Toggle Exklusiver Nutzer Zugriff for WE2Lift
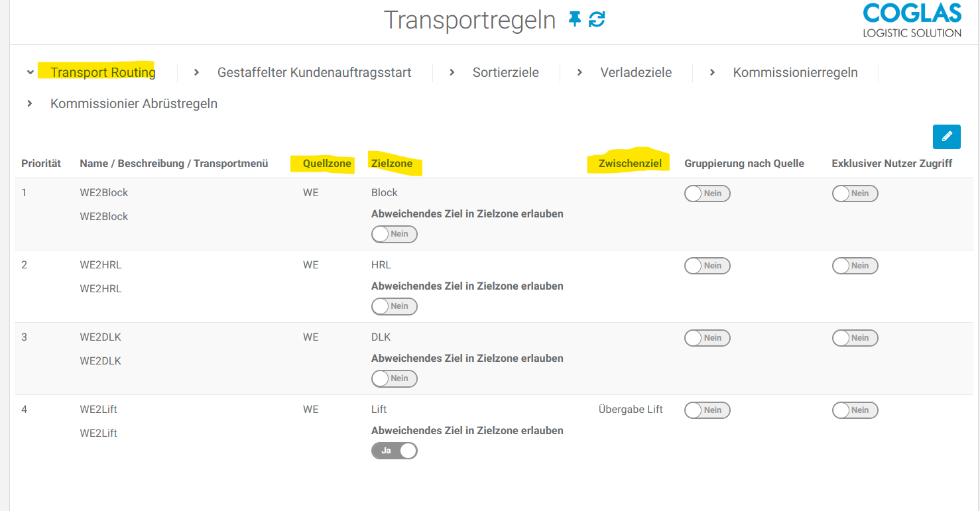 coord(855,410)
